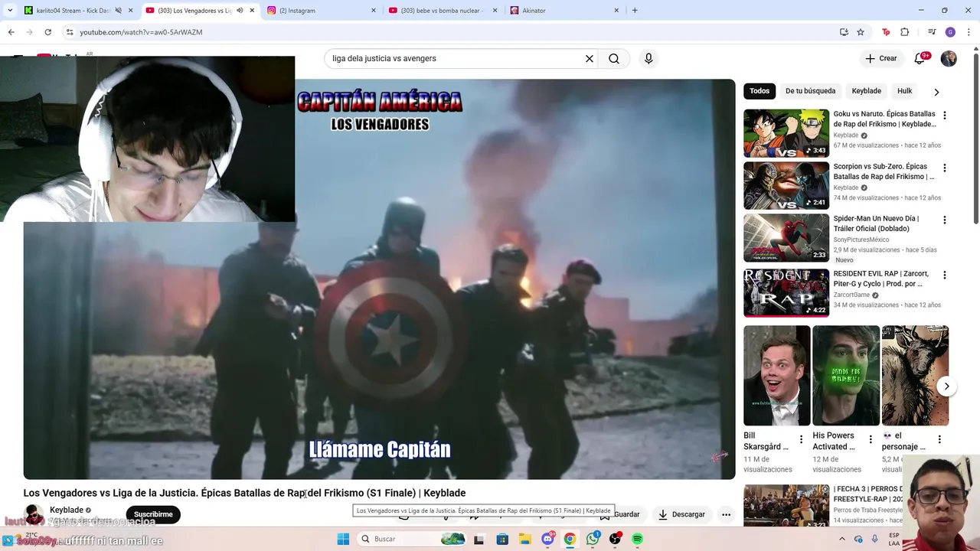Mute the Los Vengadores tab audio
Image resolution: width=980 pixels, height=551 pixels.
click(240, 11)
